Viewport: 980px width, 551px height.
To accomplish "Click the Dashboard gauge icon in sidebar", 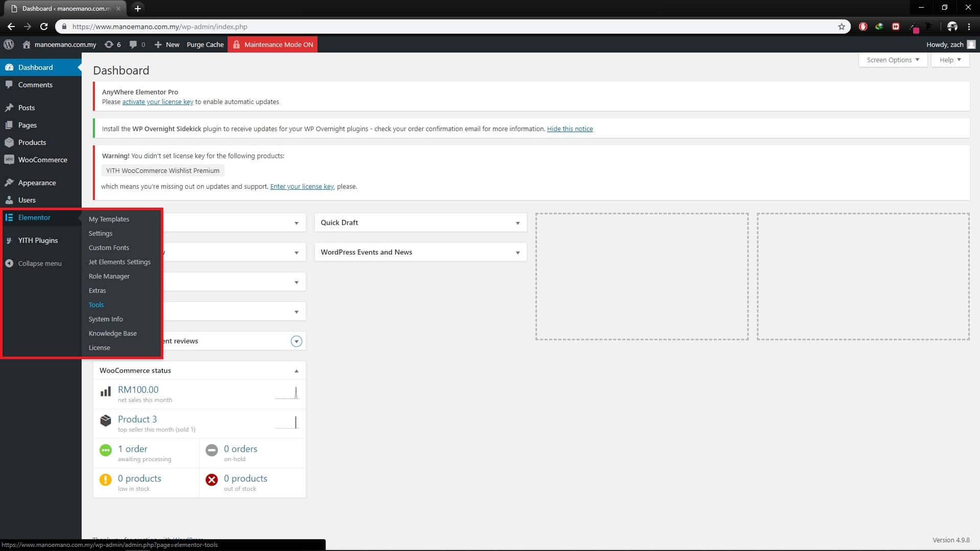I will tap(9, 67).
